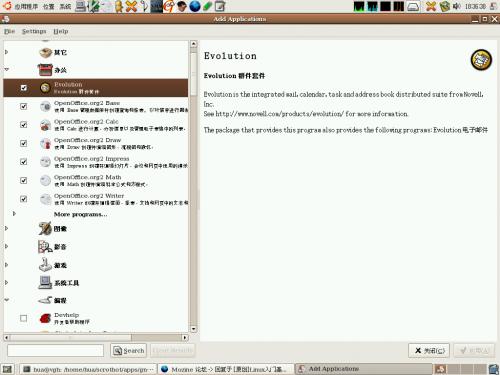This screenshot has width=500, height=375.
Task: Open the notepad editor launcher in top panel
Action: [220, 6]
